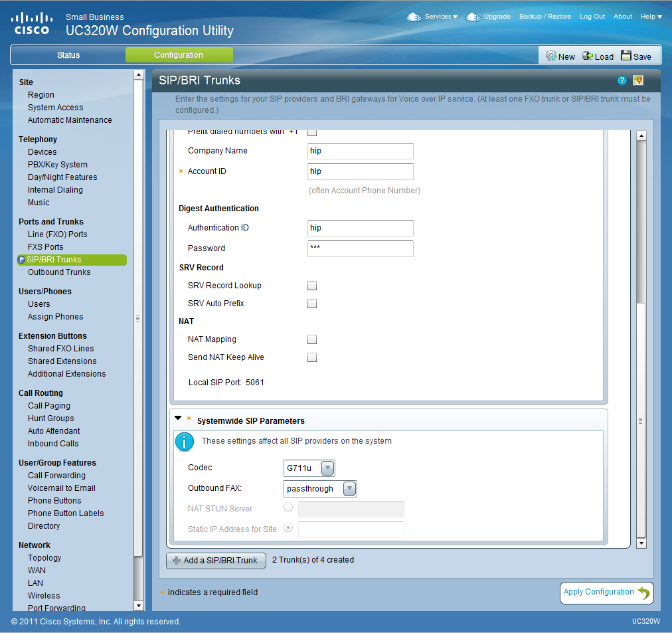The image size is (672, 633).
Task: Enable the SRV Record Lookup checkbox
Action: 312,286
